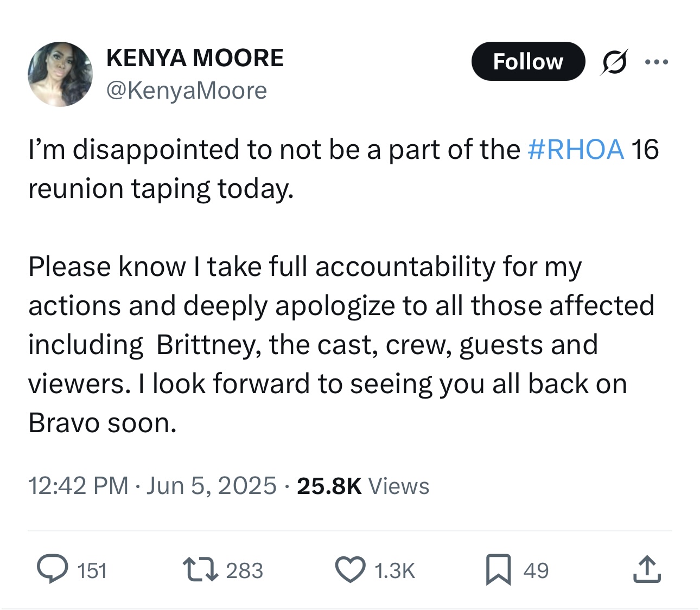
Task: Open Grok actions for this post
Action: 614,61
